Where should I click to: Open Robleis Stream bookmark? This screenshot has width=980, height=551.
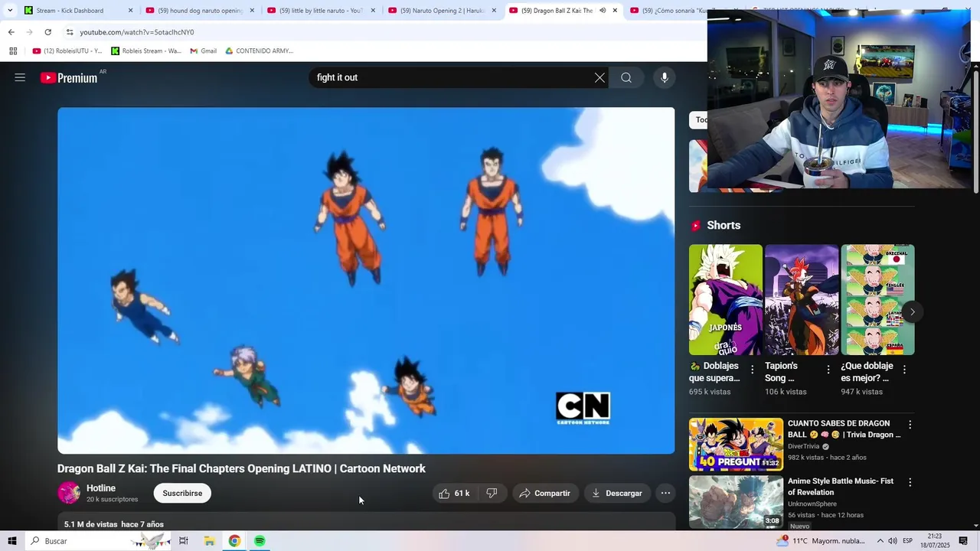click(146, 51)
